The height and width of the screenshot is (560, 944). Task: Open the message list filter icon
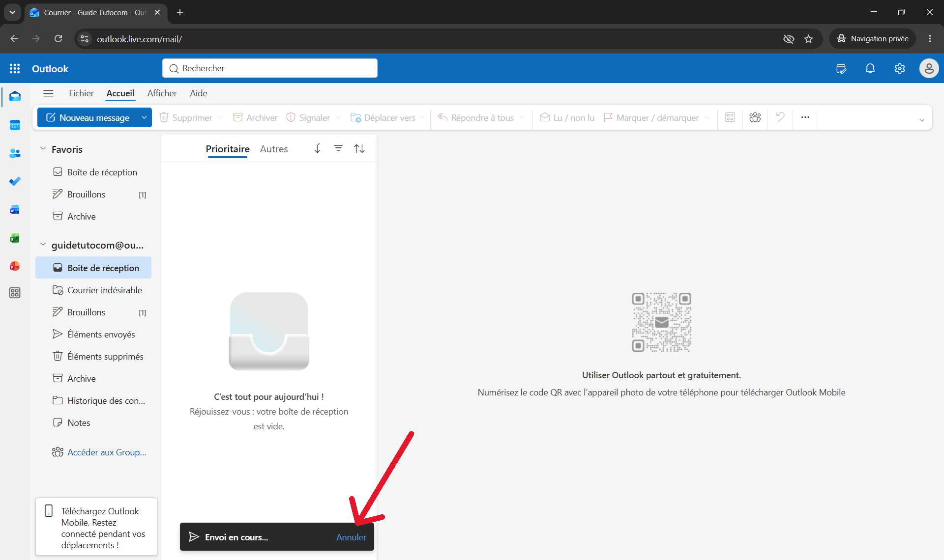(x=338, y=148)
